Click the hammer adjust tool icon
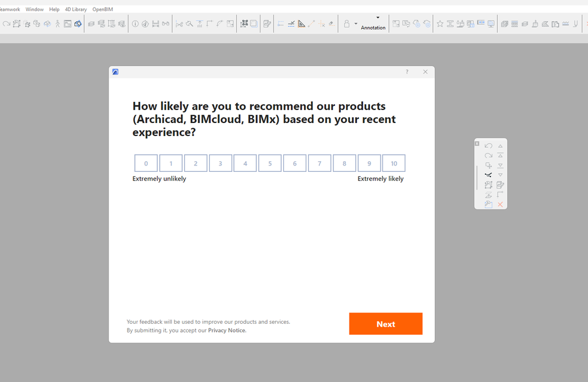 [189, 24]
